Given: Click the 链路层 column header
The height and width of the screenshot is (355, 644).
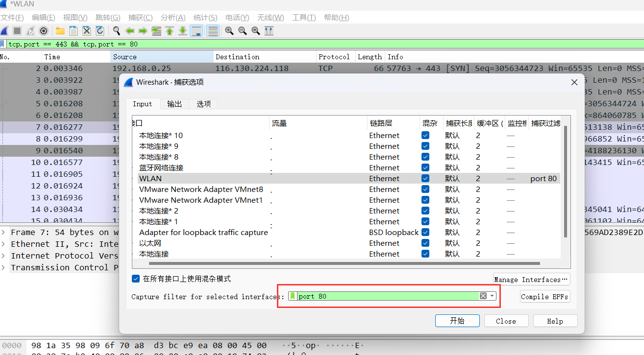Looking at the screenshot, I should click(393, 123).
